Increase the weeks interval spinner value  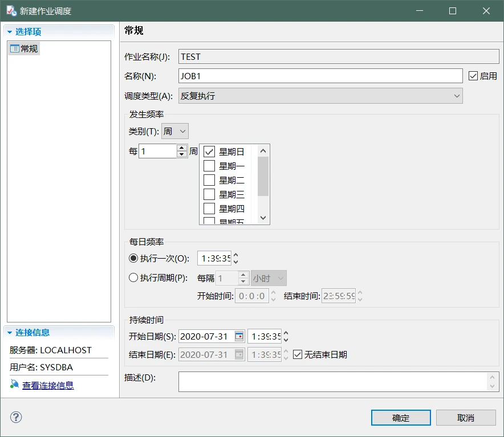(x=182, y=148)
